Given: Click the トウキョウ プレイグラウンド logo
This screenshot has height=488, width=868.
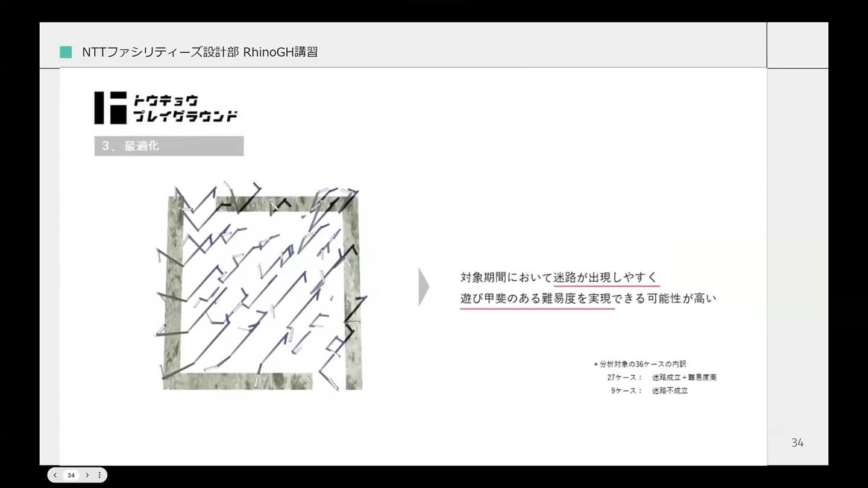Looking at the screenshot, I should click(166, 108).
